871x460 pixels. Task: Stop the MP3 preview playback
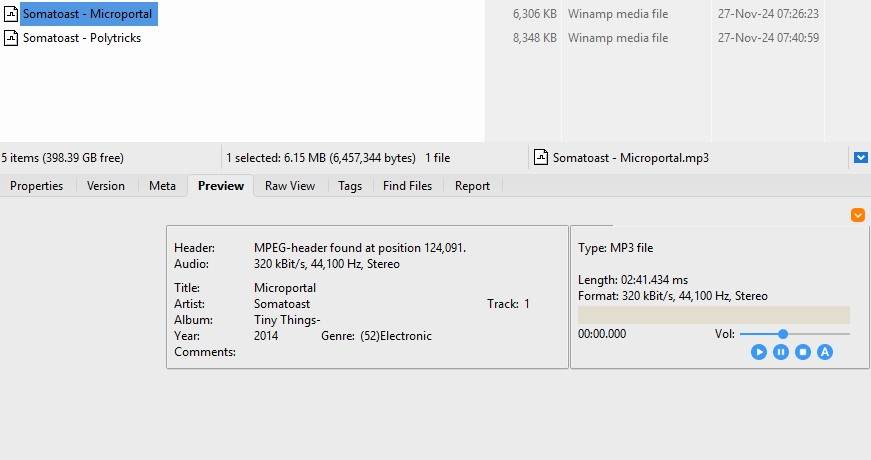click(x=803, y=352)
